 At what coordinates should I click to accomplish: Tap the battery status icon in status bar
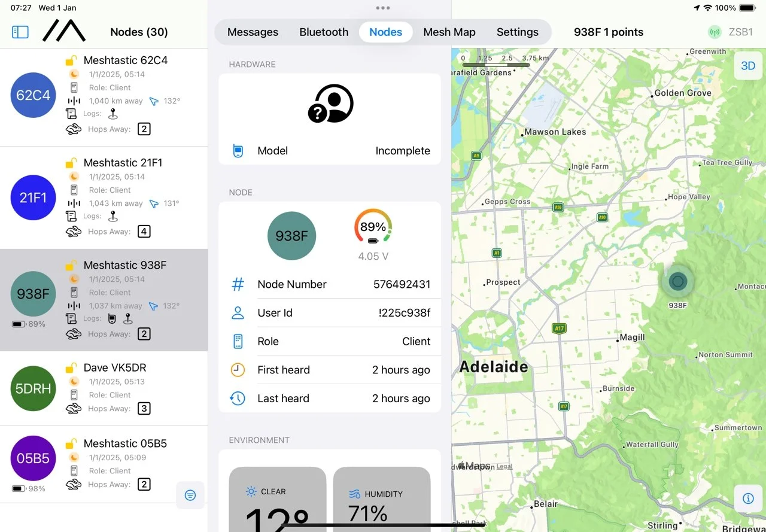[747, 8]
